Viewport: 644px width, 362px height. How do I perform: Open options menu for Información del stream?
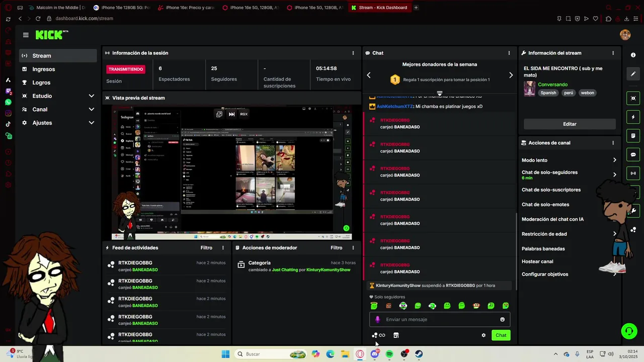tap(613, 53)
